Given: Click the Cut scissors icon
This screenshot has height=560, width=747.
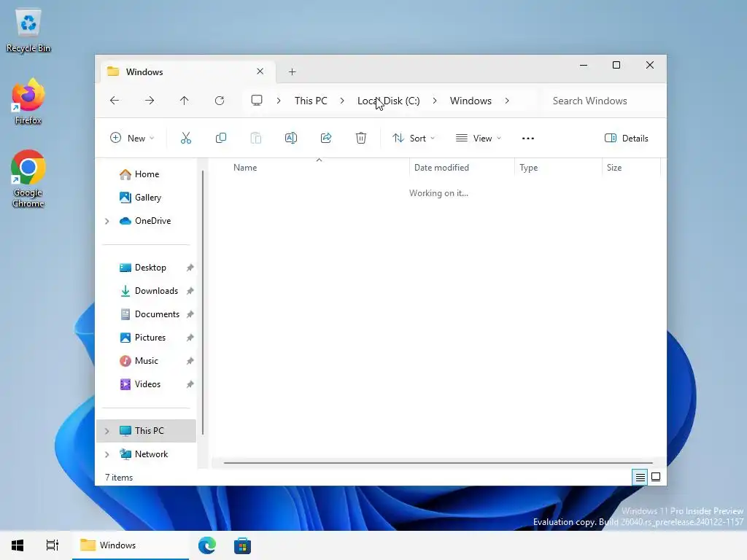Looking at the screenshot, I should point(186,138).
